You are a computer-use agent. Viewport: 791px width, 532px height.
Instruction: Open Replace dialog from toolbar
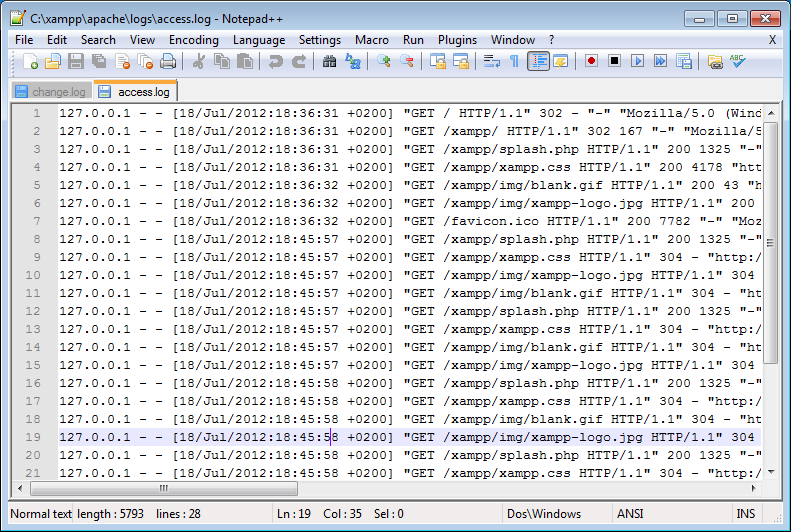point(353,62)
